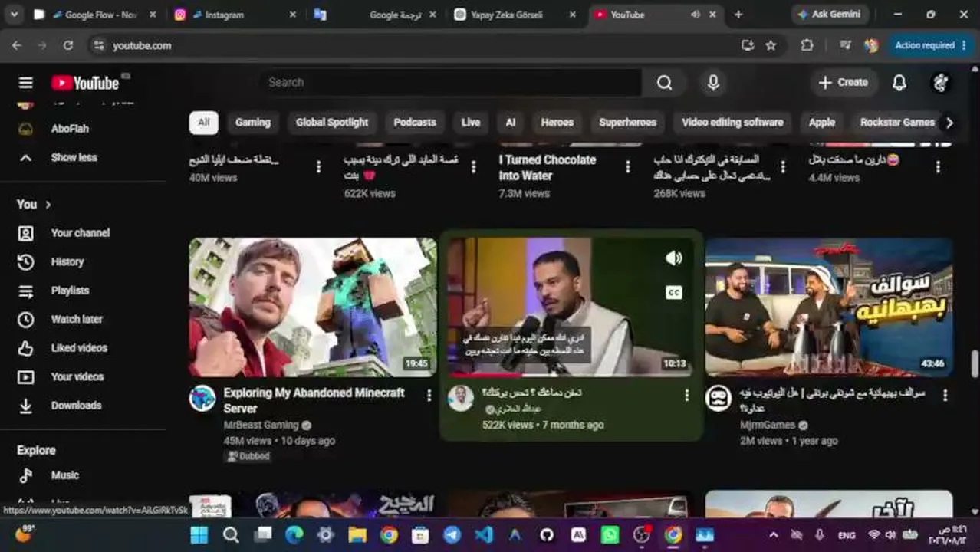Open options for the 522K views video
The width and height of the screenshot is (980, 552).
pos(686,396)
